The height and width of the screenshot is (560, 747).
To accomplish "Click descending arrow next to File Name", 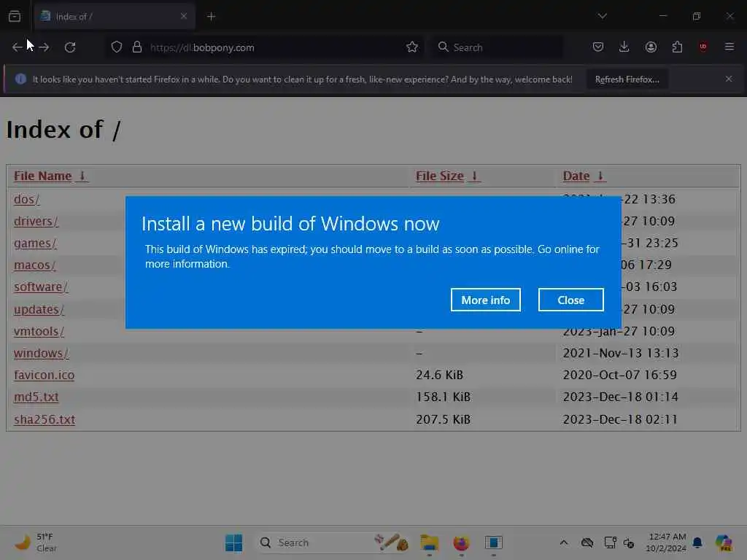I will click(82, 176).
